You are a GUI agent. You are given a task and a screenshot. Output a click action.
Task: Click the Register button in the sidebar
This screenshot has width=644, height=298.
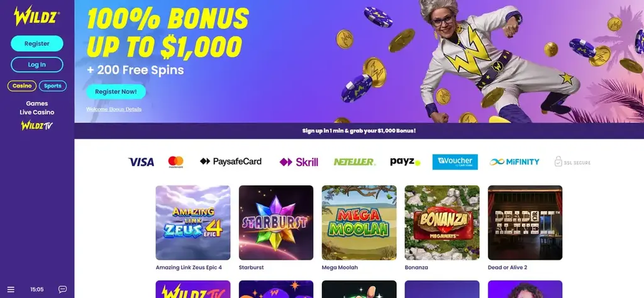click(37, 43)
